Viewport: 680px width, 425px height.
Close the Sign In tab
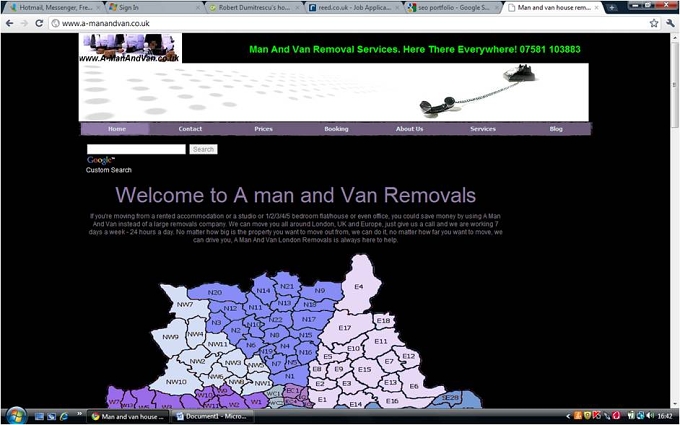(198, 8)
